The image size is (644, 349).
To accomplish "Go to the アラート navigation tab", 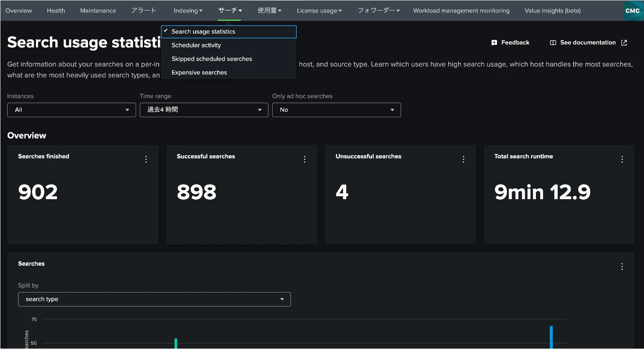I will tap(144, 10).
